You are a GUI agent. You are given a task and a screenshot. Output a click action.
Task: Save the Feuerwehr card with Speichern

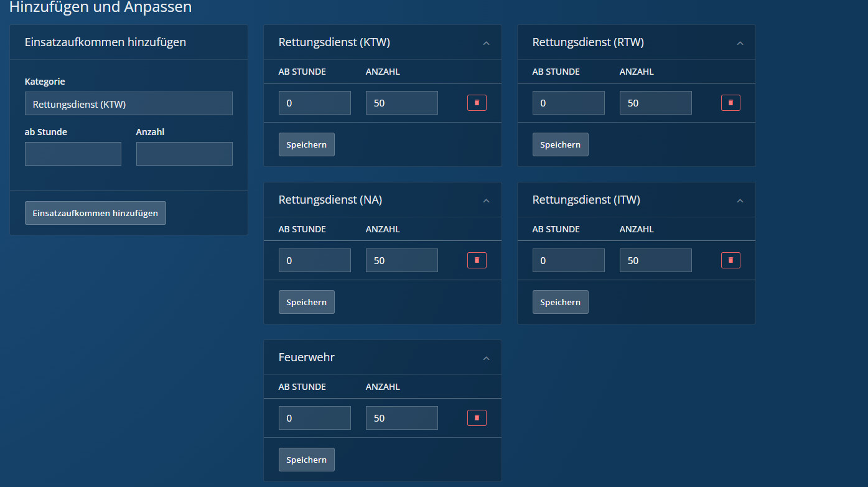(306, 460)
